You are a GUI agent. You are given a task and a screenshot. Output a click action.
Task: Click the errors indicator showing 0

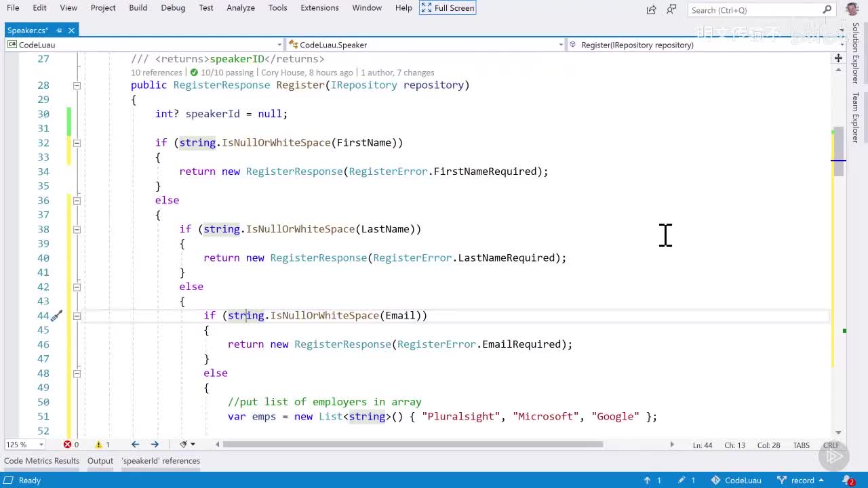(x=71, y=445)
